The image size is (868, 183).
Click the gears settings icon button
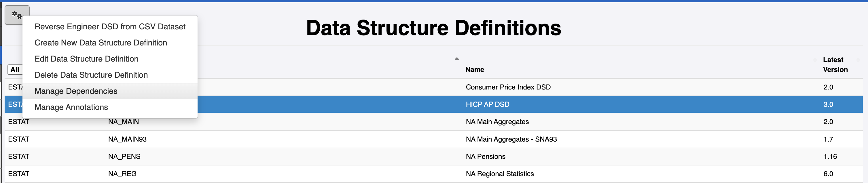tap(17, 15)
